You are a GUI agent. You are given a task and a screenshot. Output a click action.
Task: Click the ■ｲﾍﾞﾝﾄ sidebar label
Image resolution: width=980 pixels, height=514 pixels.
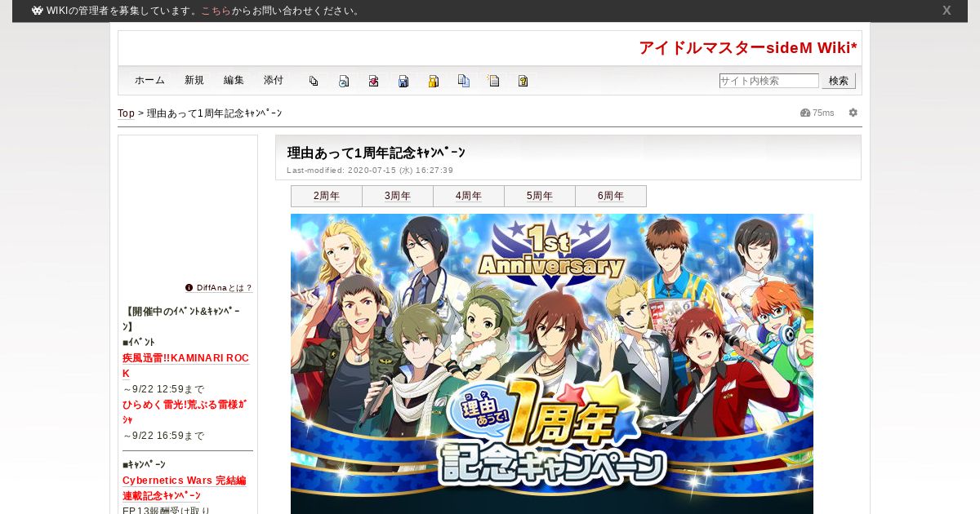tap(139, 342)
